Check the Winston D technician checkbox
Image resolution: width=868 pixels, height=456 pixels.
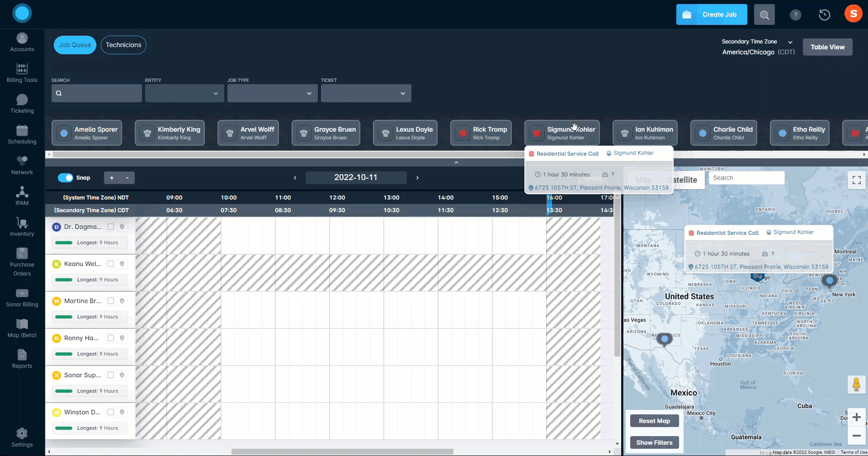pos(111,412)
